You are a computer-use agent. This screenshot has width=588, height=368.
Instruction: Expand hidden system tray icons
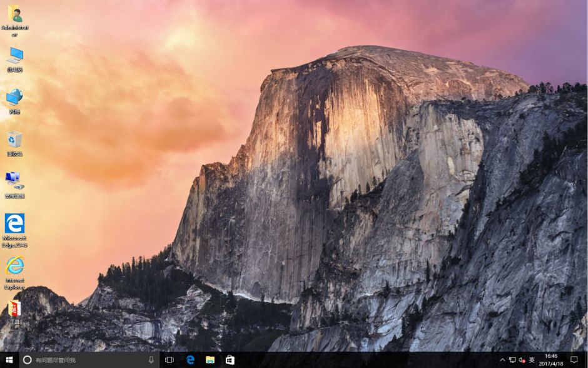tap(502, 360)
